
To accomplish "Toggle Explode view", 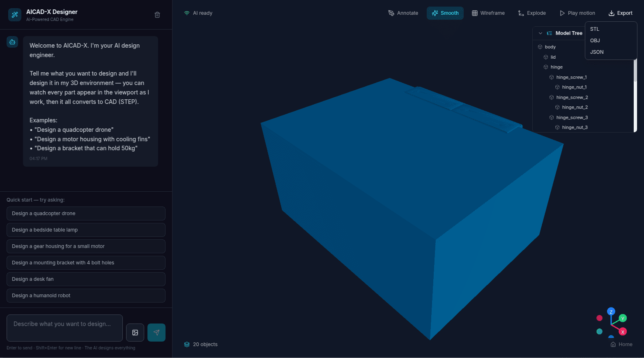I will [x=532, y=13].
